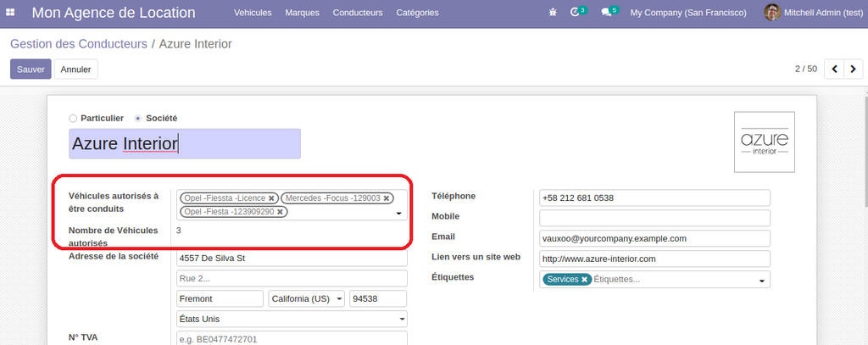Screen dimensions: 868x345
Task: Click 'Nombre de Véhicules autorisés' label
Action: coord(114,236)
